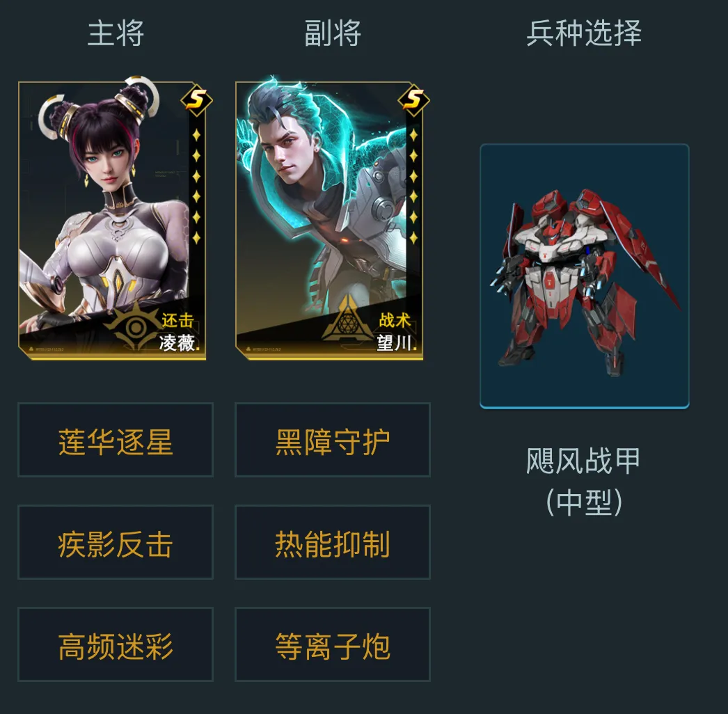Click the S rank badge on 凌薇's card
Viewport: 728px width, 714px height.
point(196,100)
